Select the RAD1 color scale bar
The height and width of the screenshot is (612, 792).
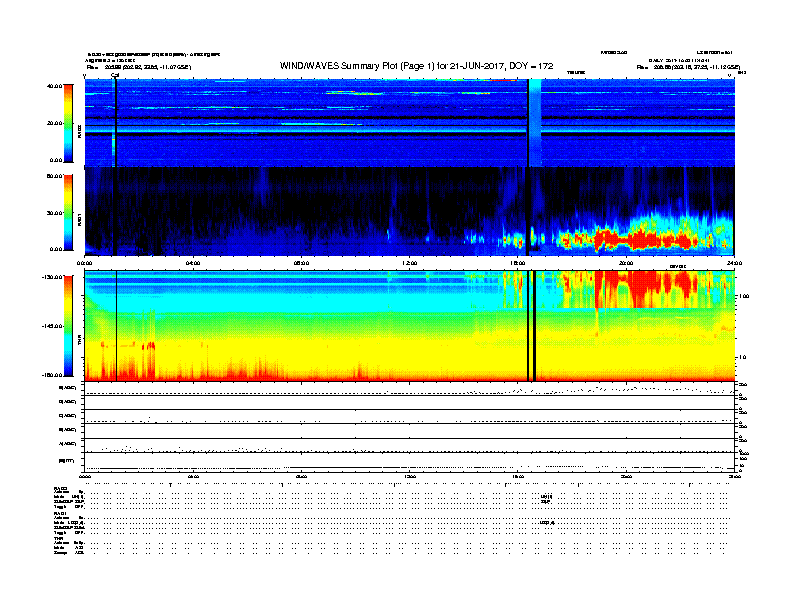[x=68, y=213]
